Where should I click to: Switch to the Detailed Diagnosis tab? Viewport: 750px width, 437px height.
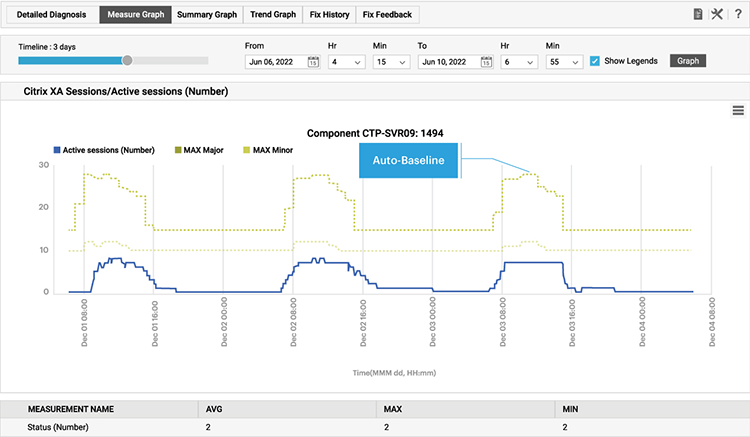[50, 15]
